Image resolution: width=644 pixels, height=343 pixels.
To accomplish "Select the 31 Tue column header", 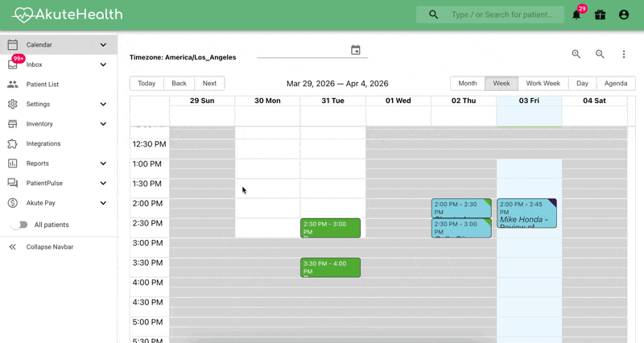I will click(332, 101).
